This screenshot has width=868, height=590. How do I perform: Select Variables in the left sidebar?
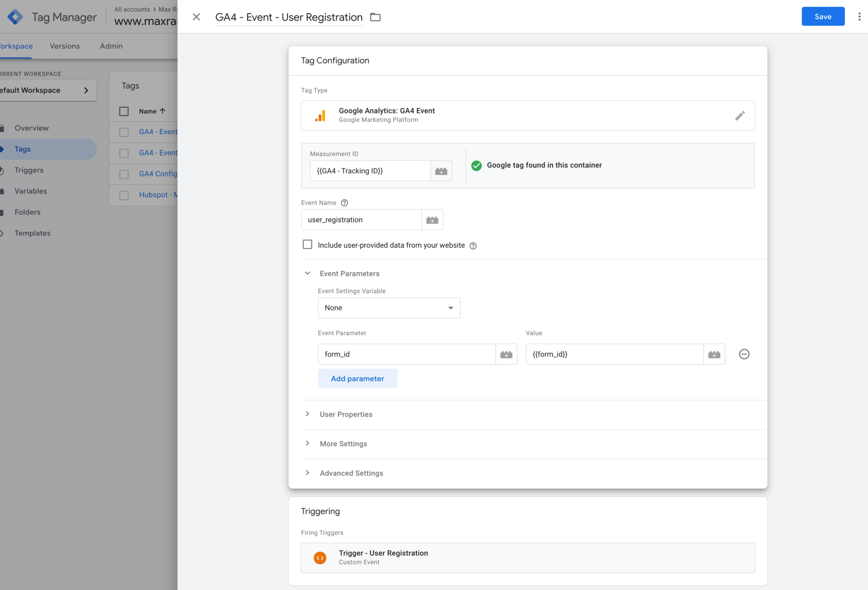click(x=30, y=191)
